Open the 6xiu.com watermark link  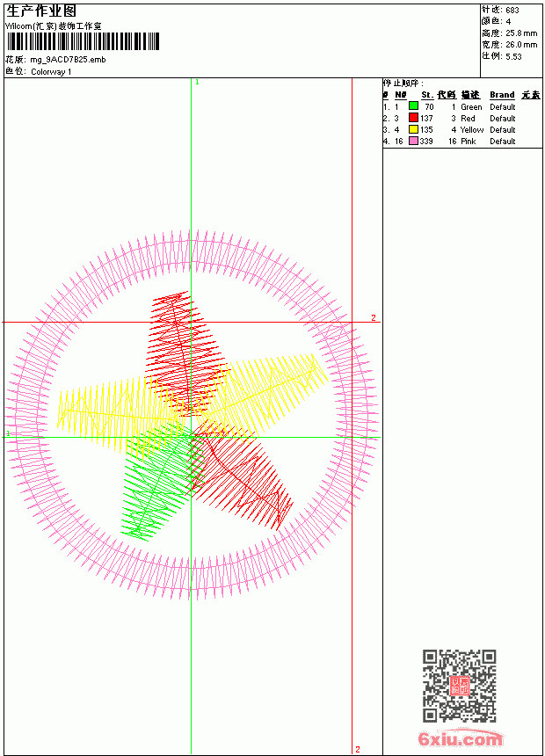tap(460, 738)
